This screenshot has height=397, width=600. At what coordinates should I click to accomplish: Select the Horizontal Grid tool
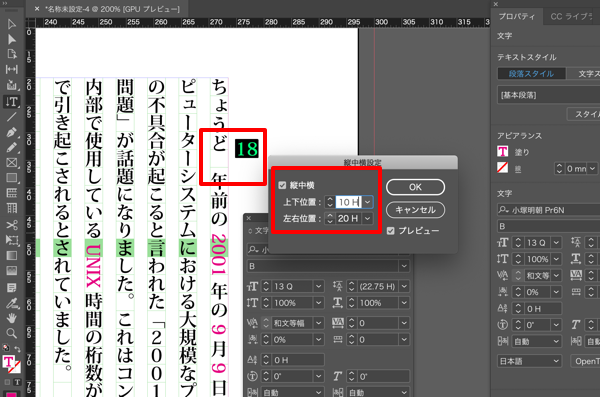point(11,193)
